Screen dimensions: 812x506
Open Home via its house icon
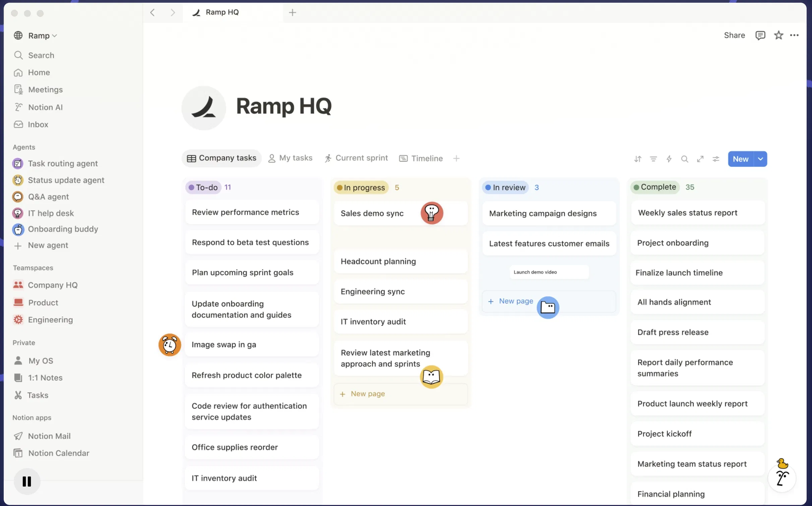point(18,72)
